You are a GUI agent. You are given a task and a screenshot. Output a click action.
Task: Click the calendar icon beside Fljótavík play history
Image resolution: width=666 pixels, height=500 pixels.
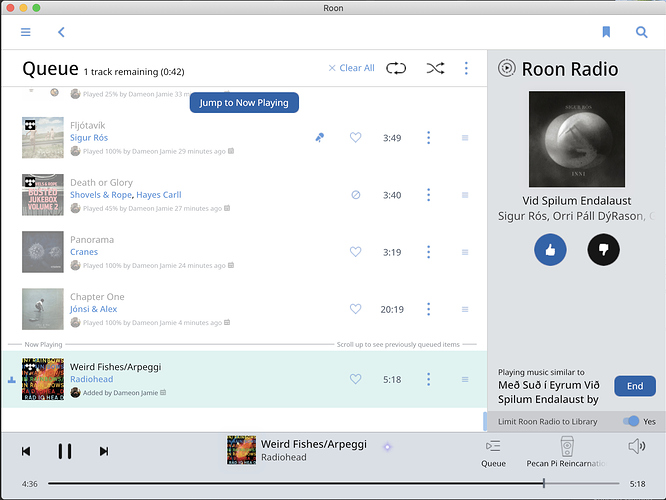pos(231,151)
